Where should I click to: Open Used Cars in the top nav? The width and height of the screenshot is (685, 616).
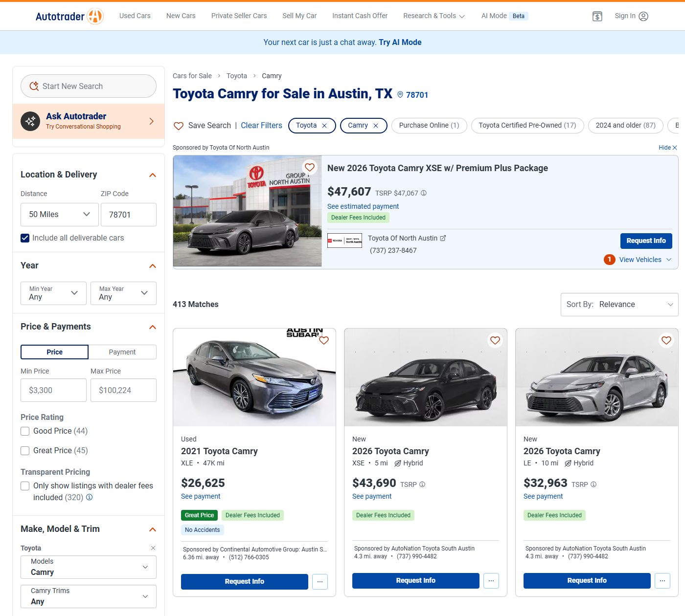pos(135,16)
